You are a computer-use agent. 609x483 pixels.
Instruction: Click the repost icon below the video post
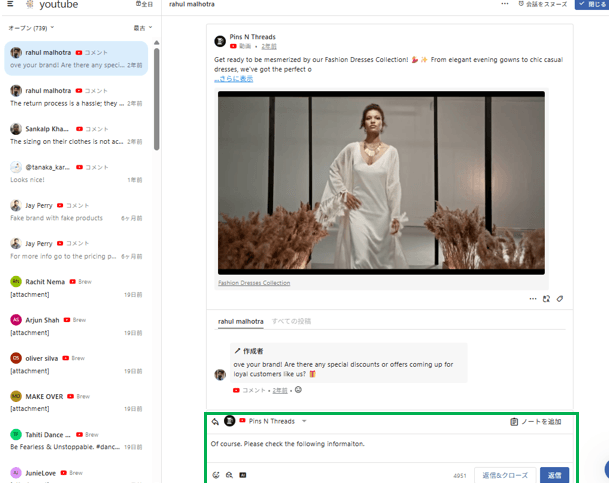click(x=546, y=298)
